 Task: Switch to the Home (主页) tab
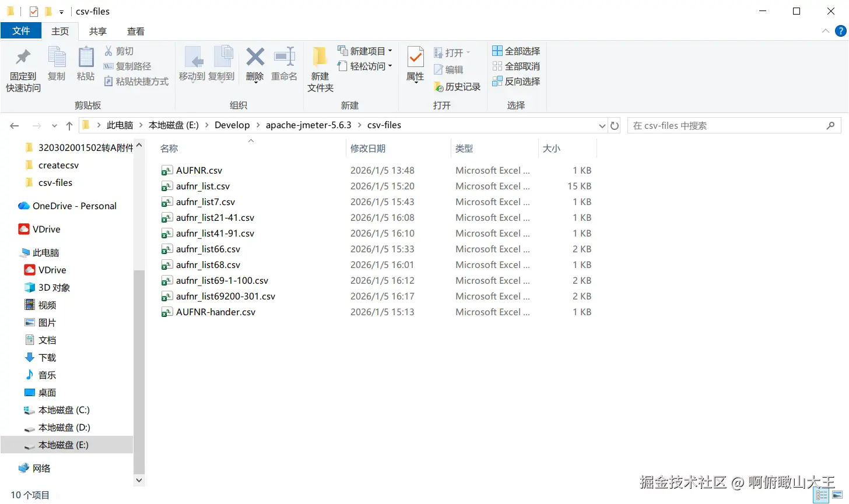(x=60, y=31)
